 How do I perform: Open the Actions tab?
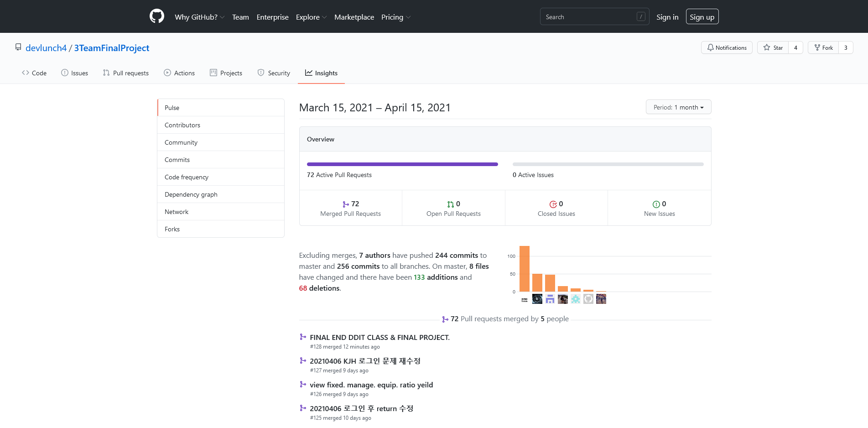click(x=179, y=73)
